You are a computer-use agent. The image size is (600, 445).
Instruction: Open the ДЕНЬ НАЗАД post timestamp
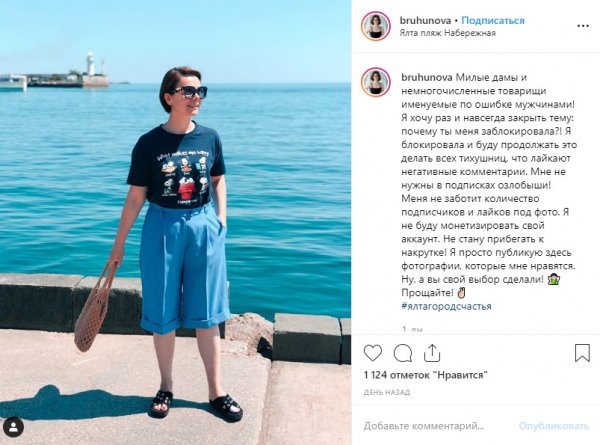pos(387,392)
